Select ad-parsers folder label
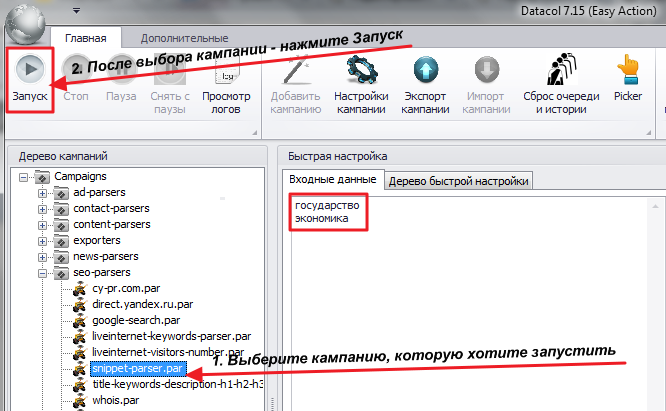Screen dimensions: 666x411 click(x=99, y=192)
